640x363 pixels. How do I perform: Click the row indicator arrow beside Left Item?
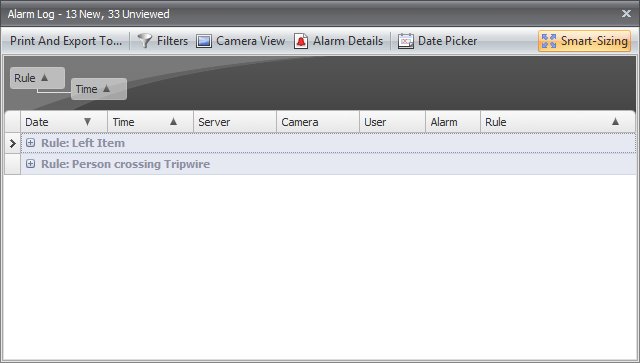tap(13, 143)
